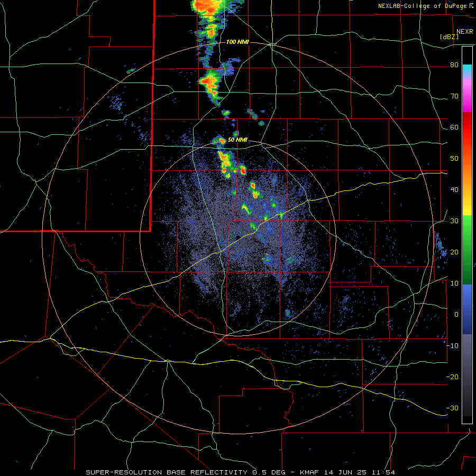The image size is (476, 476).
Task: Click the 60 value on the dBZ scale
Action: click(454, 127)
